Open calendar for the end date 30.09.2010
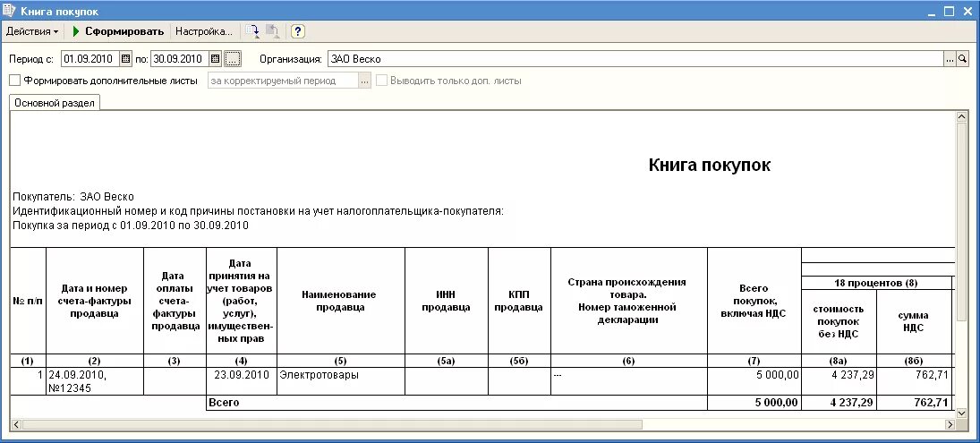The height and width of the screenshot is (443, 980). 216,59
